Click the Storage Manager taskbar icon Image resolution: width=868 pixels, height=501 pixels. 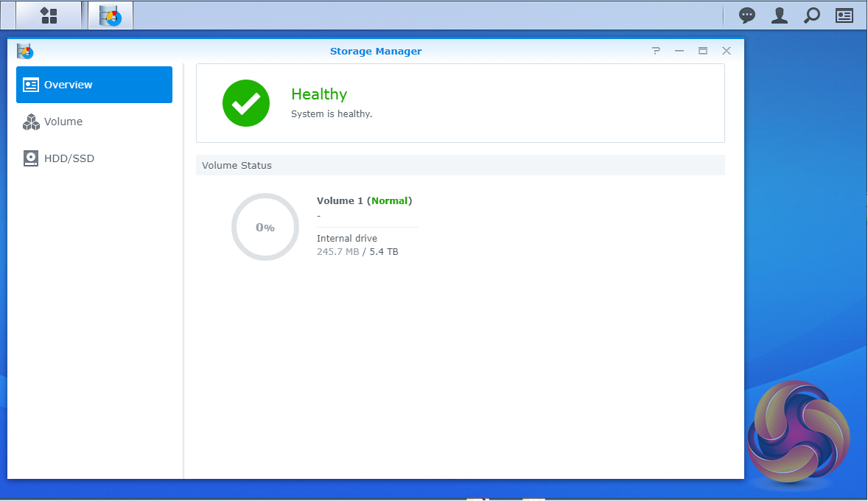pyautogui.click(x=111, y=15)
